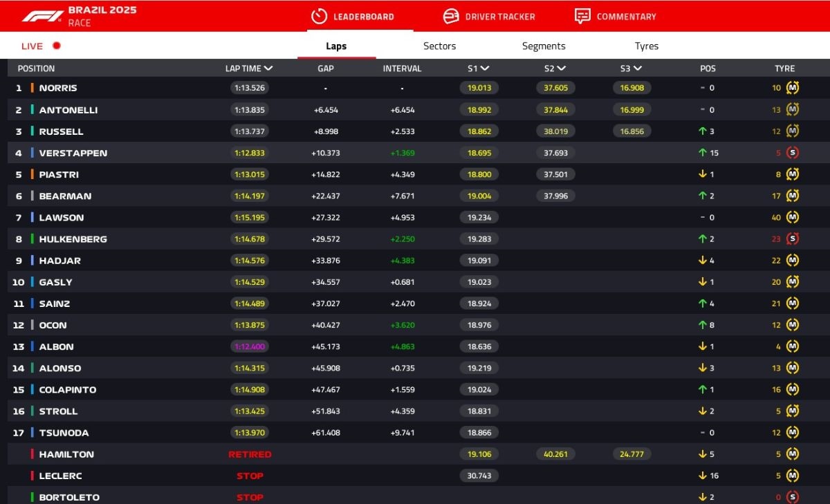Click Albon's purple fastest lap time
This screenshot has height=504, width=830.
(250, 346)
